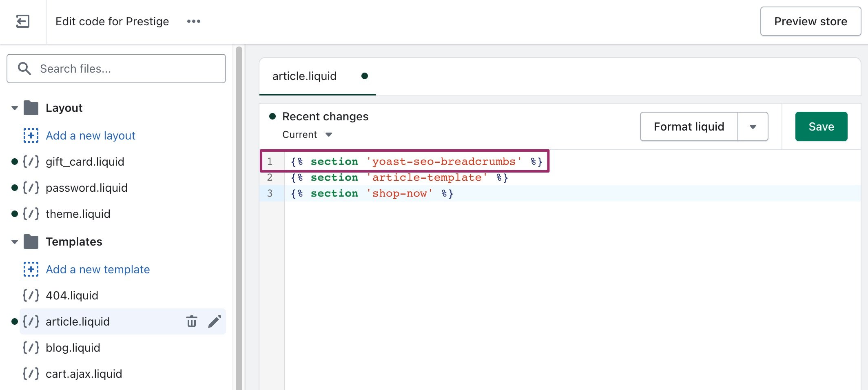Click Add a new template link
The image size is (868, 390).
click(x=97, y=269)
